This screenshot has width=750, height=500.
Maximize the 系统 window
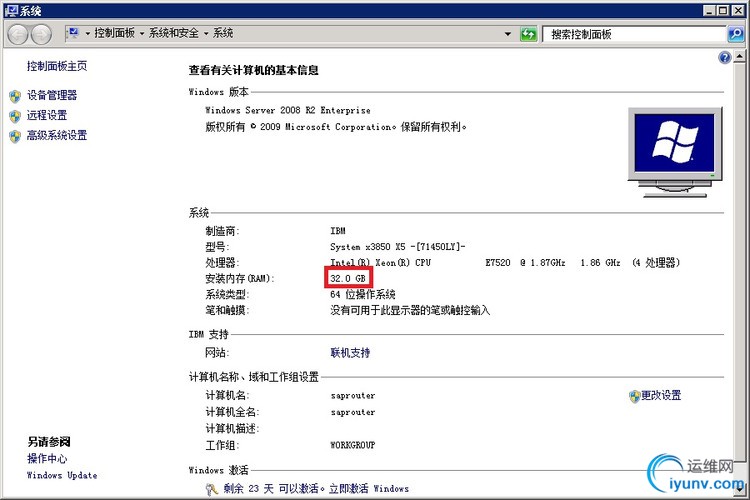(723, 10)
